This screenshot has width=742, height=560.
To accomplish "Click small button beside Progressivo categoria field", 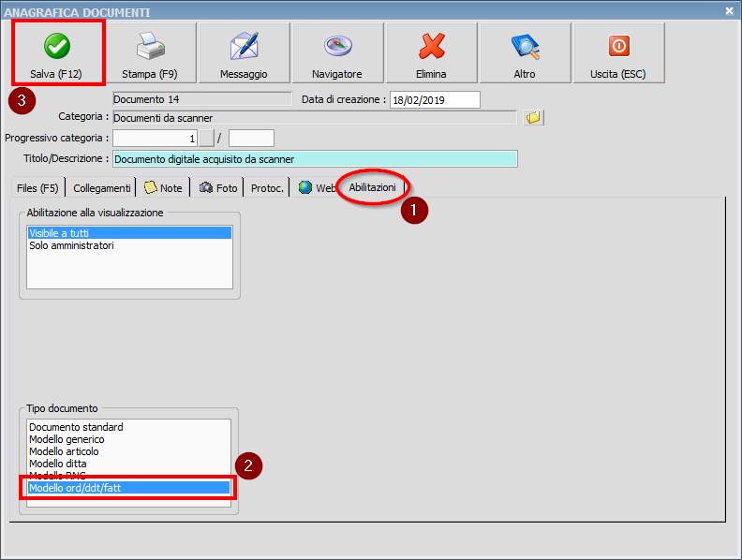I will 207,139.
